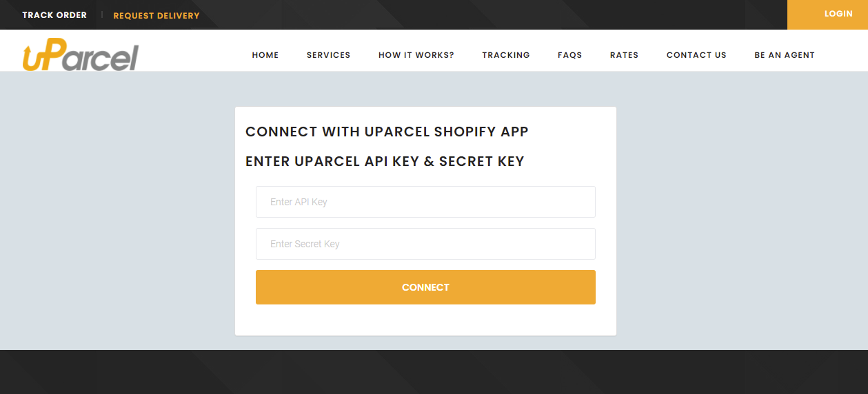Click the Enter uParcel API Key & Secret Key heading
The height and width of the screenshot is (394, 868).
tap(385, 162)
